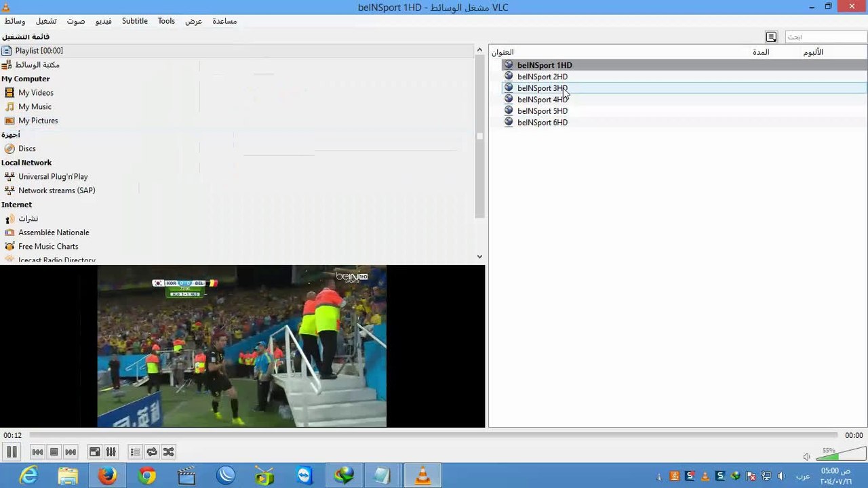Viewport: 868px width, 488px height.
Task: Open Internet Explorer from the taskbar
Action: coord(29,476)
